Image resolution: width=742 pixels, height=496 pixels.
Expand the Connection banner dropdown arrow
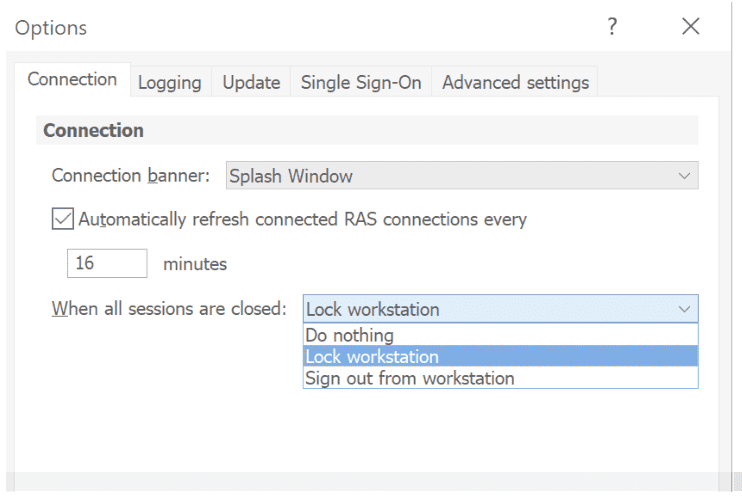685,176
